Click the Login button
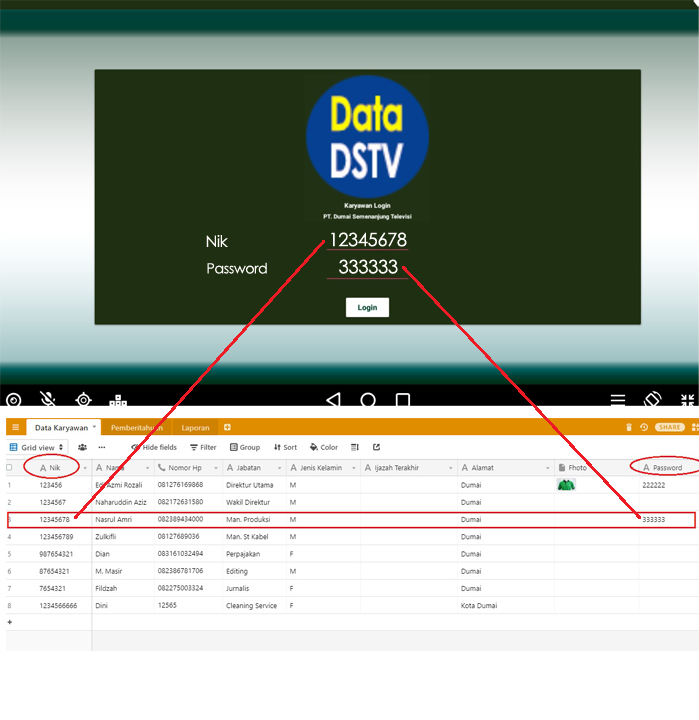The image size is (699, 720). pyautogui.click(x=367, y=307)
